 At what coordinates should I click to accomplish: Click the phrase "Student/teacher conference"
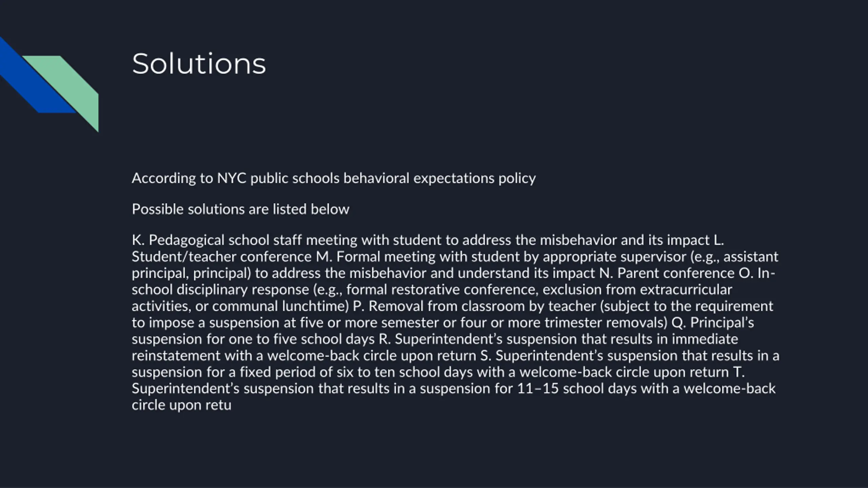(x=221, y=257)
